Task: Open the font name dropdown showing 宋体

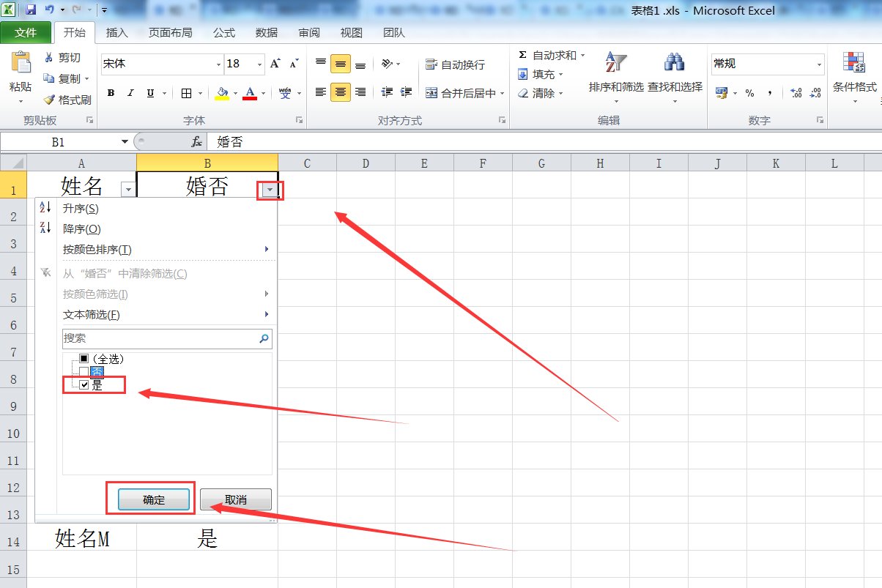Action: pyautogui.click(x=218, y=64)
